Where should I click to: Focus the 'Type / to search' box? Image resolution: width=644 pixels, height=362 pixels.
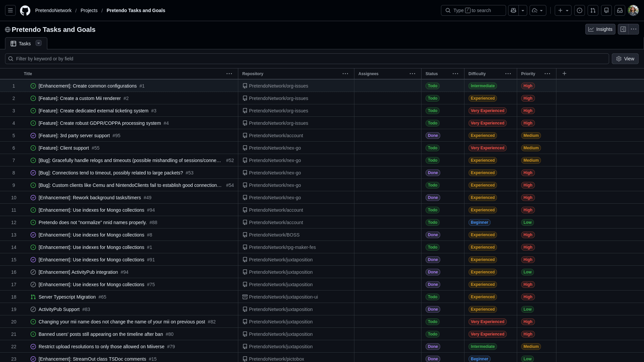(x=474, y=10)
